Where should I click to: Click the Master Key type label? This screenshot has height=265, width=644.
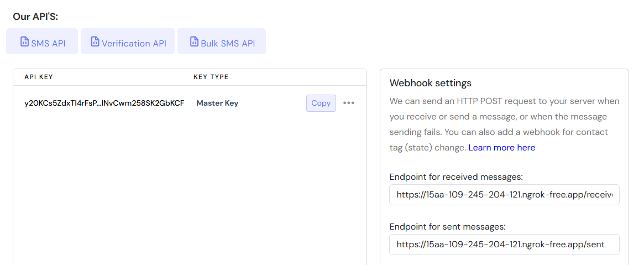point(217,103)
